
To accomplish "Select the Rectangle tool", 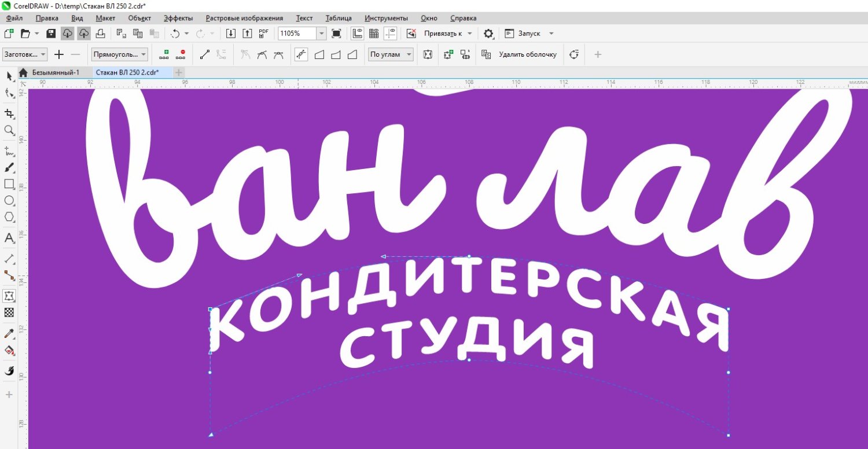I will click(9, 184).
